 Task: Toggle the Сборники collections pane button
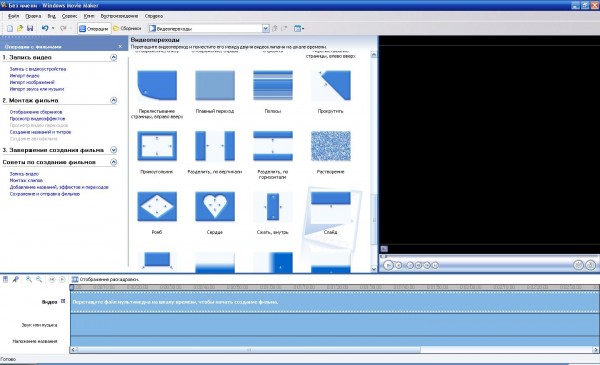click(127, 28)
